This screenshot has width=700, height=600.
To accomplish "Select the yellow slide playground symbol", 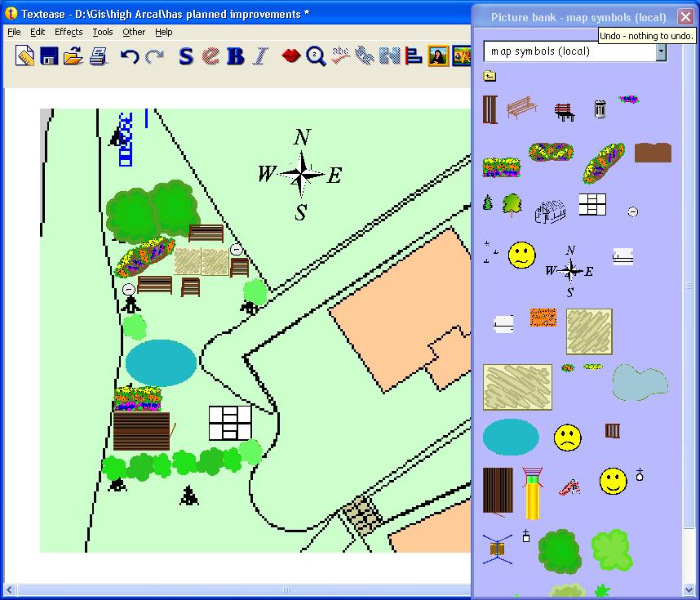I will pos(532,493).
